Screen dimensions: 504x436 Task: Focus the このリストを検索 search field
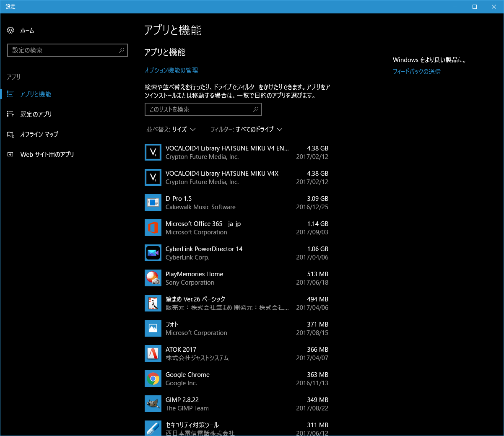coord(203,109)
